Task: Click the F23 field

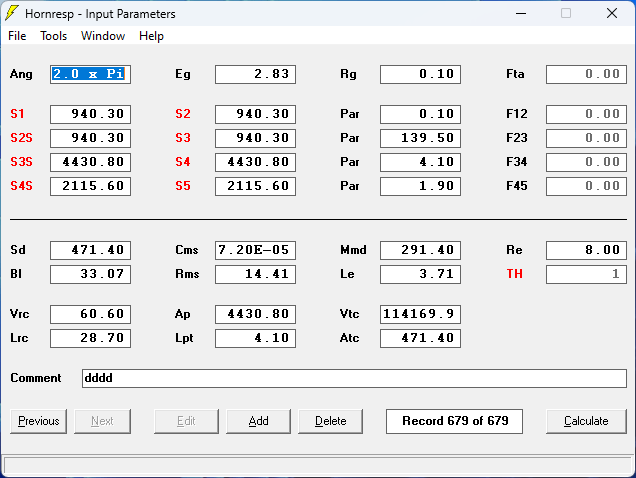Action: click(586, 138)
